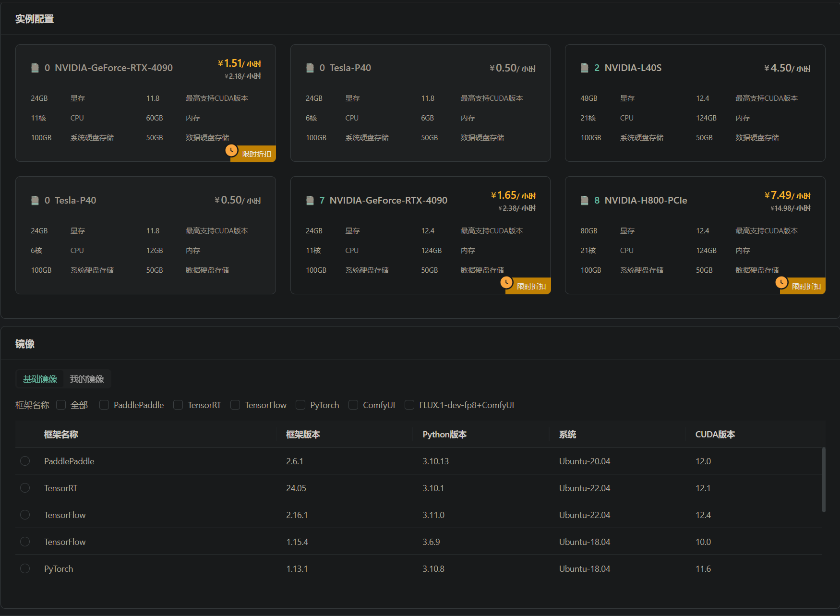Click the GPU icon on the Tesla-P40 6GB memory card
This screenshot has width=840, height=616.
pyautogui.click(x=310, y=68)
